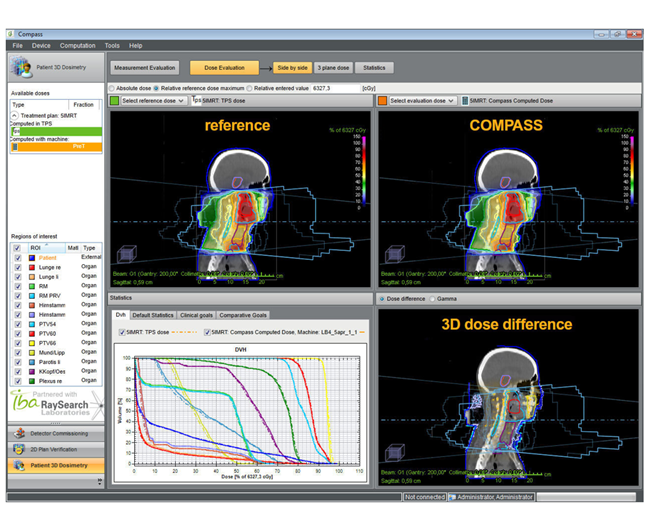This screenshot has width=650, height=530.
Task: Open Detector Commissioning via its icon
Action: pyautogui.click(x=19, y=433)
